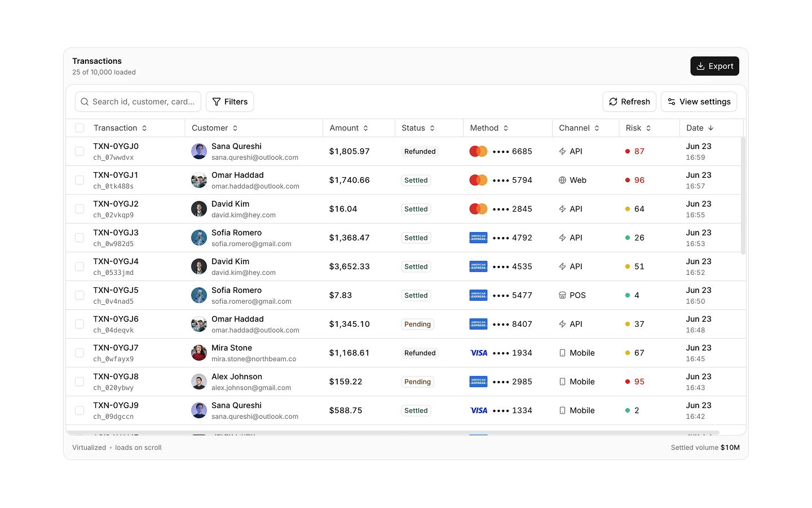Click the green risk dot for score 26
The image size is (812, 508).
coord(628,238)
